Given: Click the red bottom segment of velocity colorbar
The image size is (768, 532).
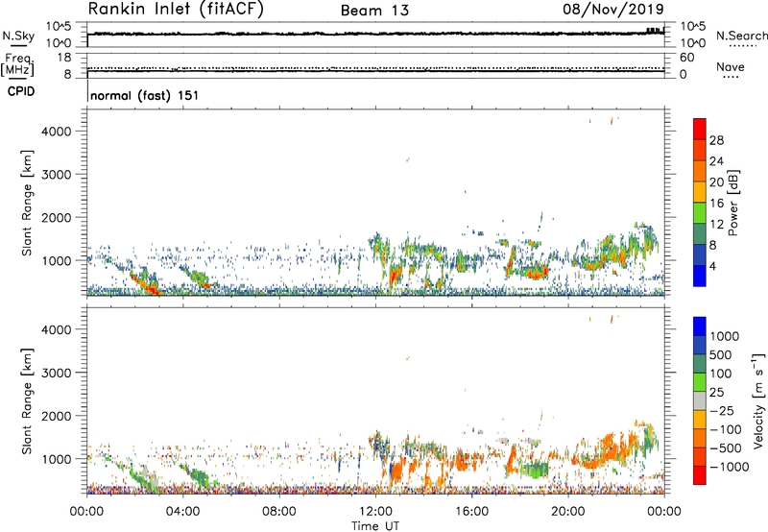Looking at the screenshot, I should tap(700, 475).
